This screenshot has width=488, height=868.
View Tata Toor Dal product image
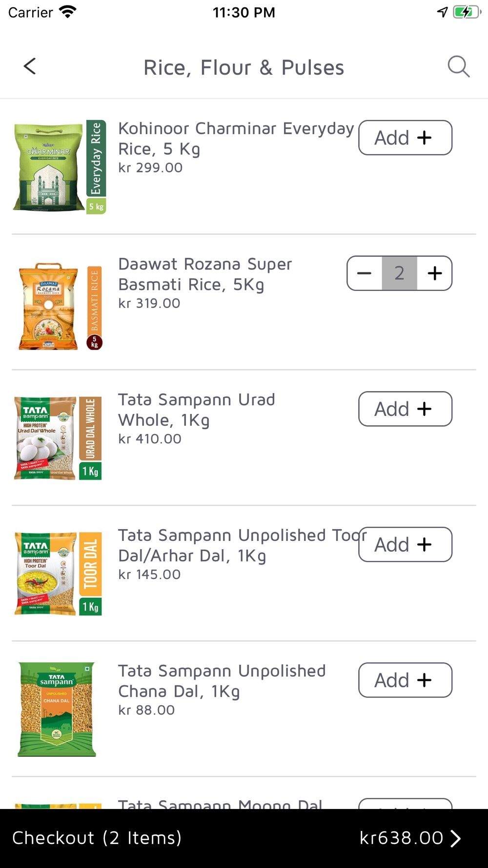point(58,574)
